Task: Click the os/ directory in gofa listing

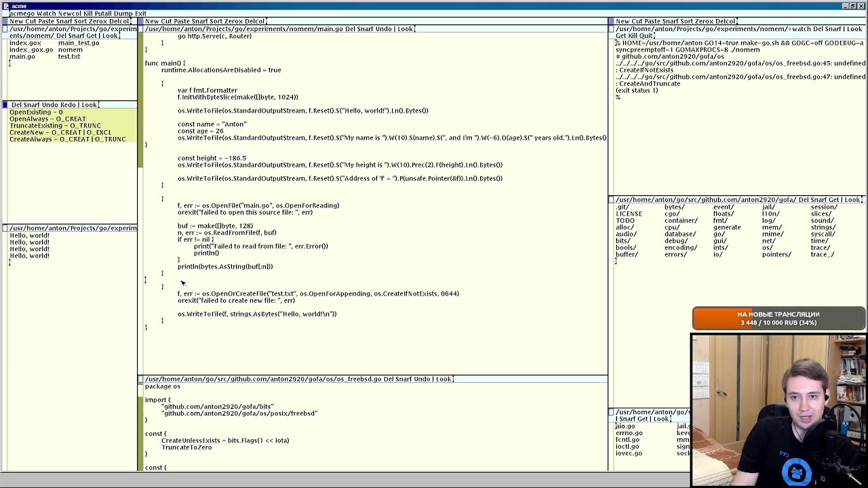Action: (x=767, y=247)
